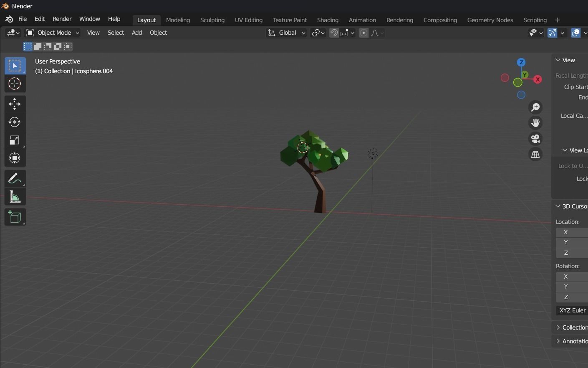Select the Select Box tool in the toolbar
Screen dimensions: 588x368
15,66
